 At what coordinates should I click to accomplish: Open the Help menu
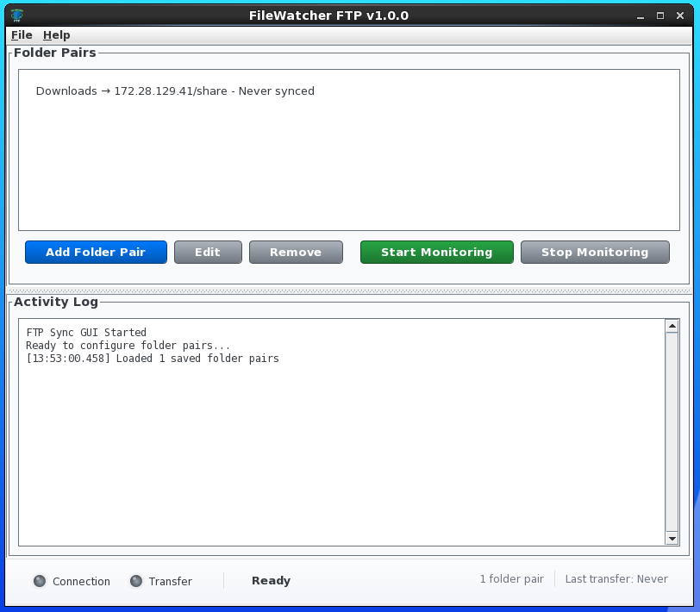coord(56,34)
